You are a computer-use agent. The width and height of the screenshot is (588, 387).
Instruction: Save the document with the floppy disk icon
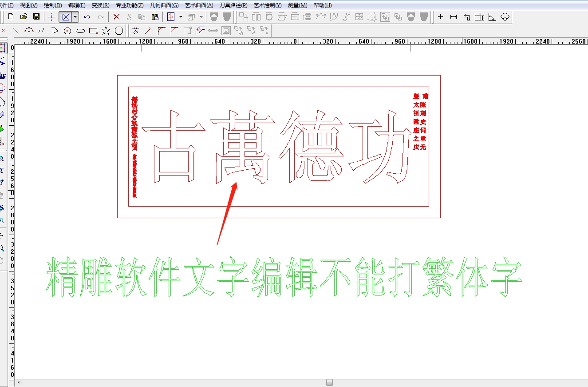[x=36, y=17]
